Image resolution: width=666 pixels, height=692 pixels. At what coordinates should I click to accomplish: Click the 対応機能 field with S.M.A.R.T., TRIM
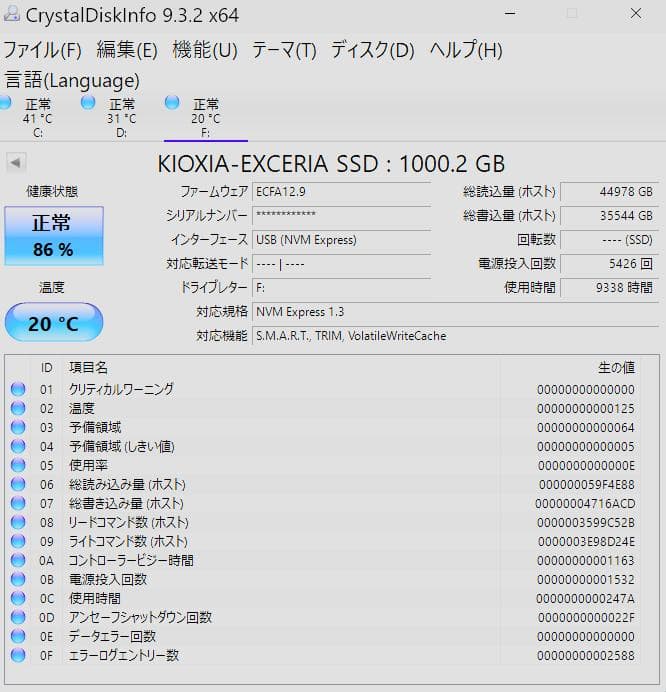[x=455, y=336]
